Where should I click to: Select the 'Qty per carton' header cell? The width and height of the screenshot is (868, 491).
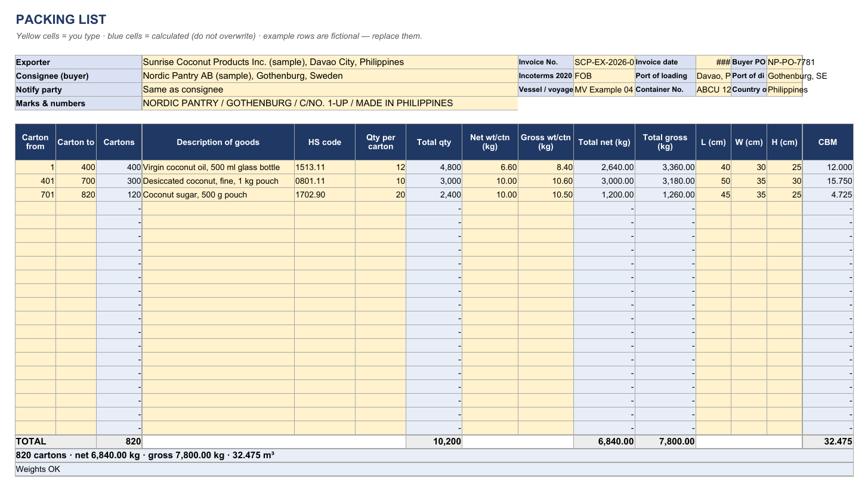coord(381,142)
